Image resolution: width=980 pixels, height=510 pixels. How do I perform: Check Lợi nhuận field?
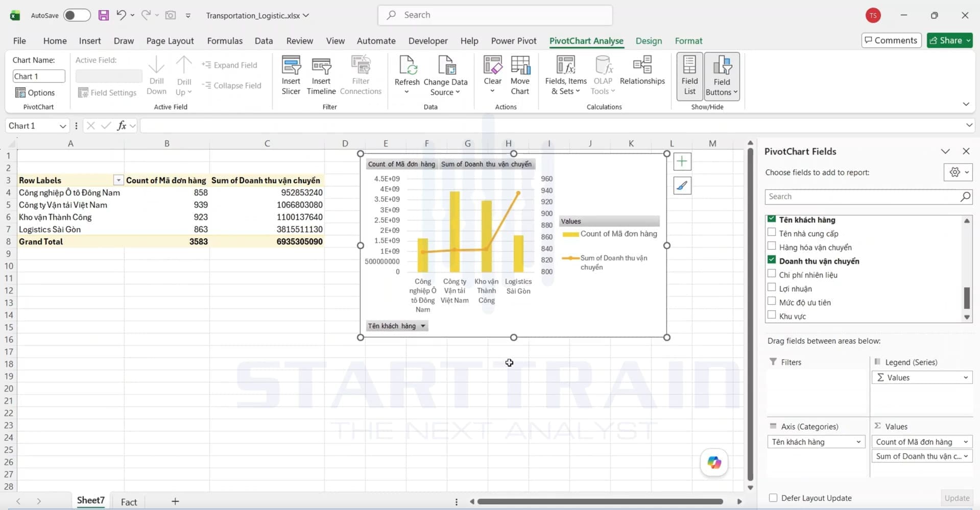(x=772, y=287)
